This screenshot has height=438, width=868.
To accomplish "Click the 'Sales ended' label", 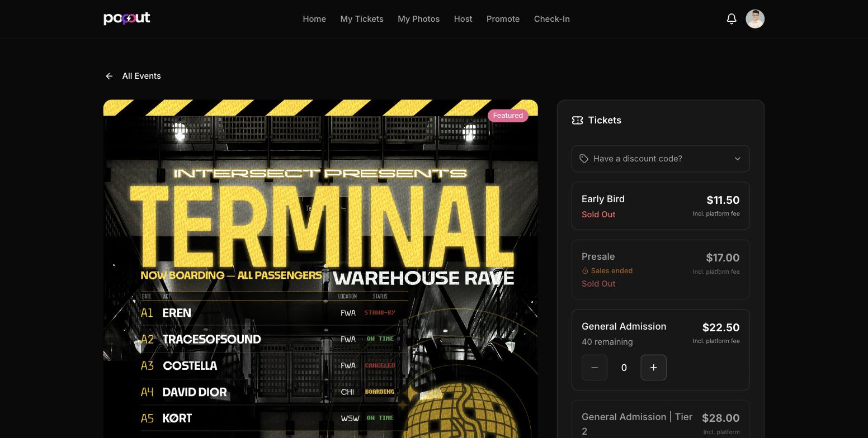I will click(x=612, y=271).
